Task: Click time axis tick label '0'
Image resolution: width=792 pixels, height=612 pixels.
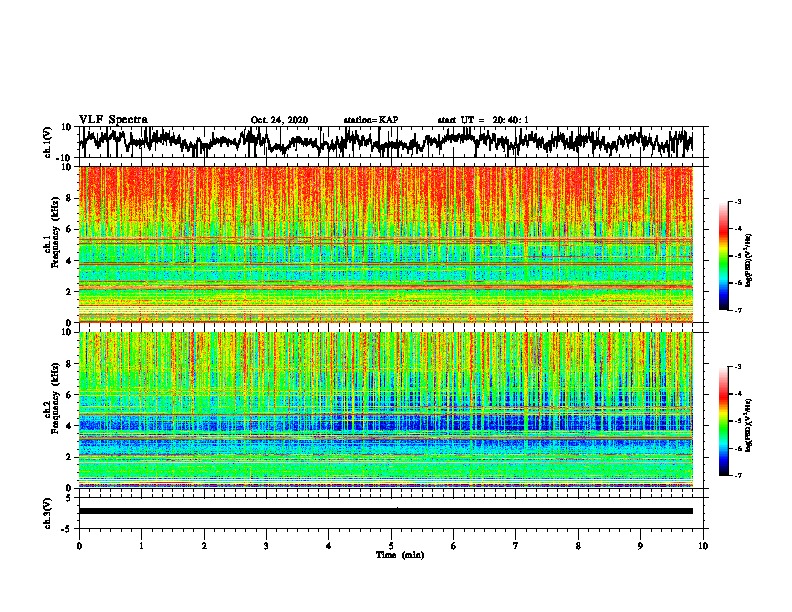Action: coord(79,546)
